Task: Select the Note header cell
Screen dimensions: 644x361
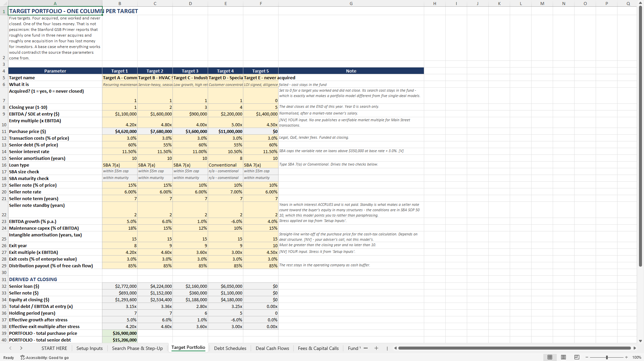Action: tap(351, 71)
